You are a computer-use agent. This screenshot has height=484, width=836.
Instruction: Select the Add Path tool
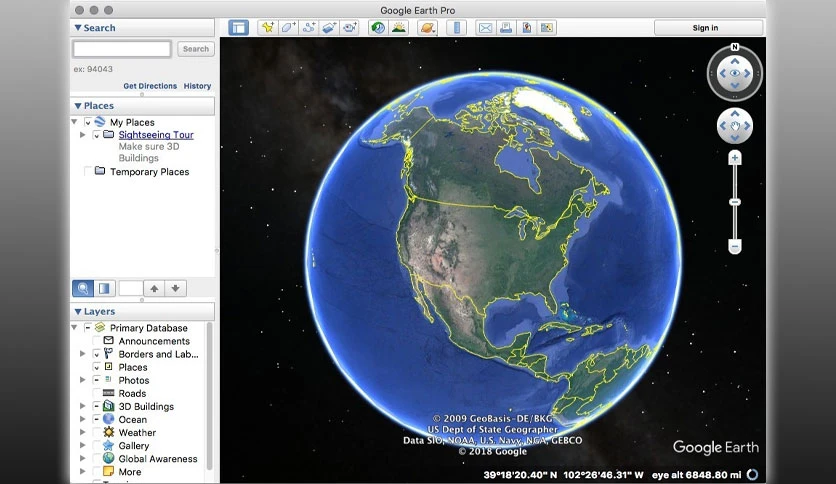click(x=309, y=28)
